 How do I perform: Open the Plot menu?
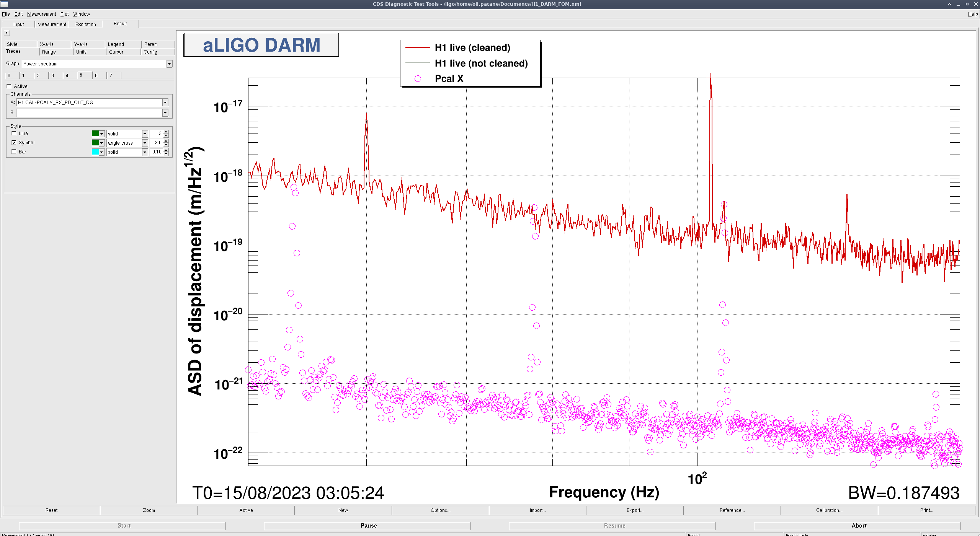pos(64,14)
